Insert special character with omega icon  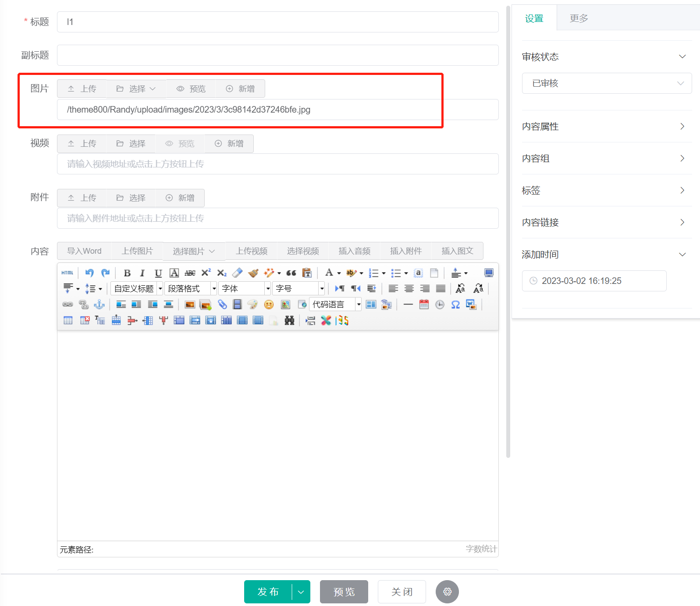[455, 305]
